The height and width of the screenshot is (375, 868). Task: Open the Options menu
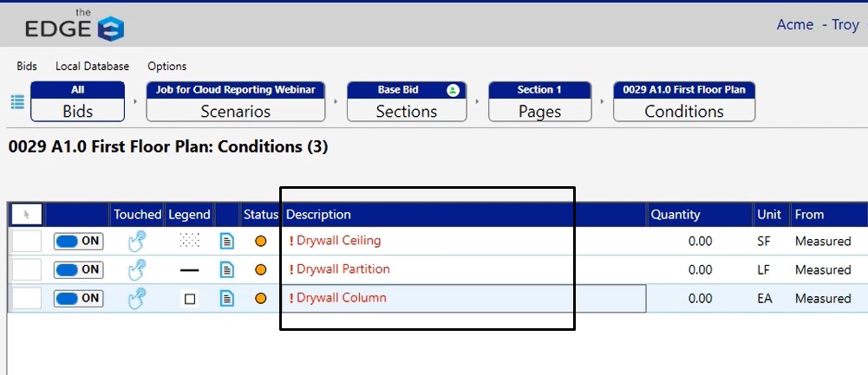pyautogui.click(x=166, y=66)
